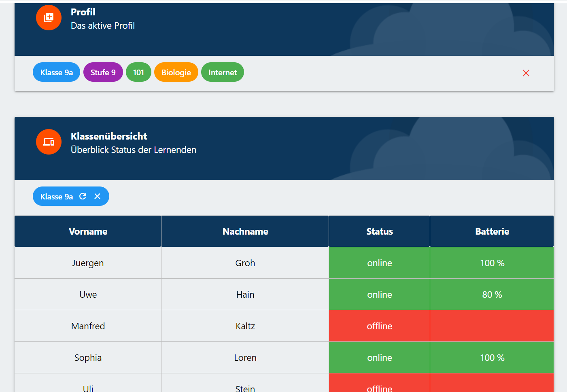Click the Profil panel copy icon
567x392 pixels.
49,17
